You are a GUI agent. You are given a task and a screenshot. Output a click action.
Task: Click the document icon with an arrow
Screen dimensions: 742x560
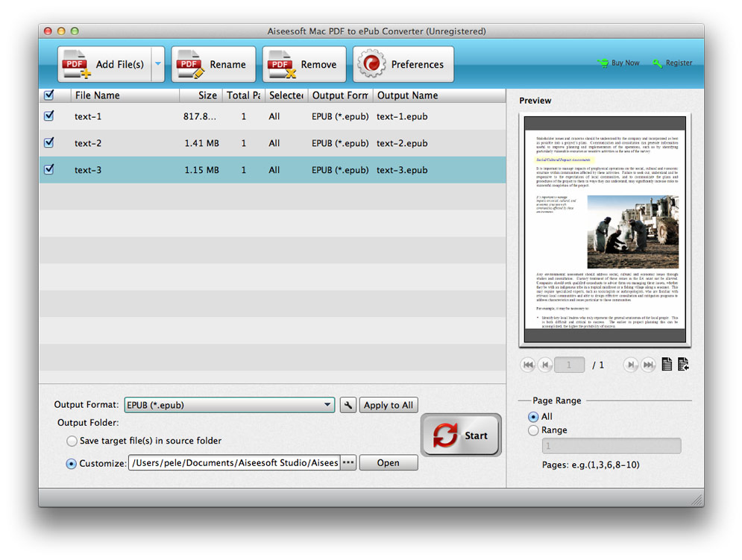(683, 364)
